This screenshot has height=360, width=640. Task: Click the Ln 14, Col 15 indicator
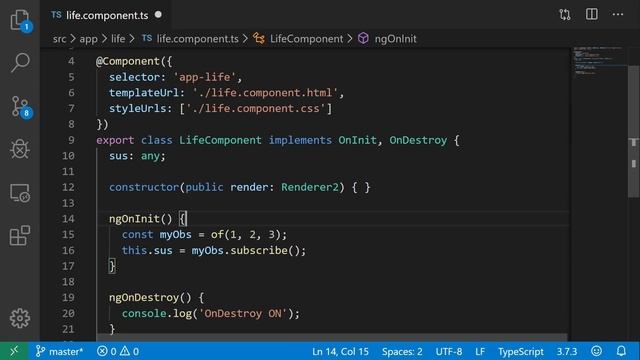340,351
